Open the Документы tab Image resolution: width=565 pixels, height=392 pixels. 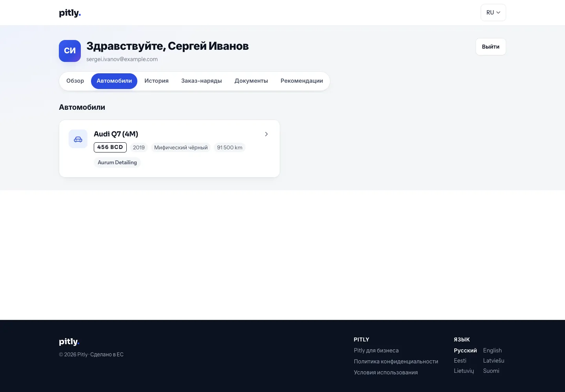(x=251, y=81)
